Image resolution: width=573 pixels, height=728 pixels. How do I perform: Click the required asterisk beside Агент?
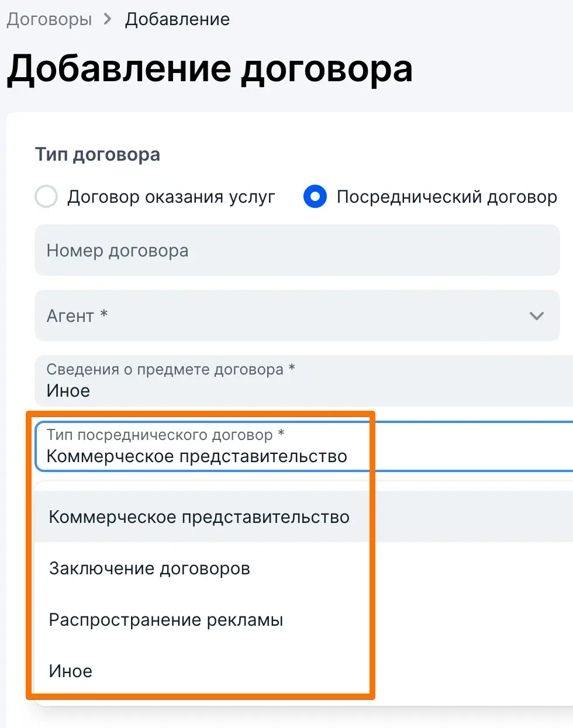104,314
